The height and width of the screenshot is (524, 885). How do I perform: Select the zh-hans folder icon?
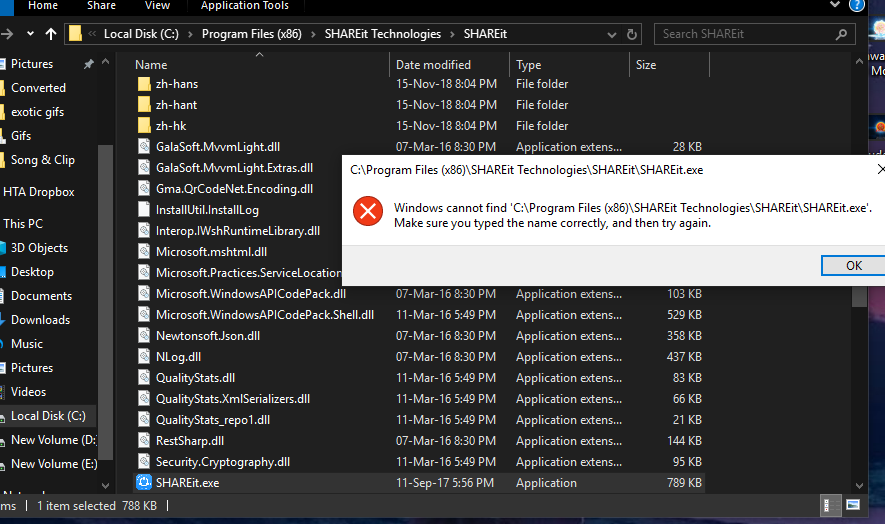pos(144,84)
